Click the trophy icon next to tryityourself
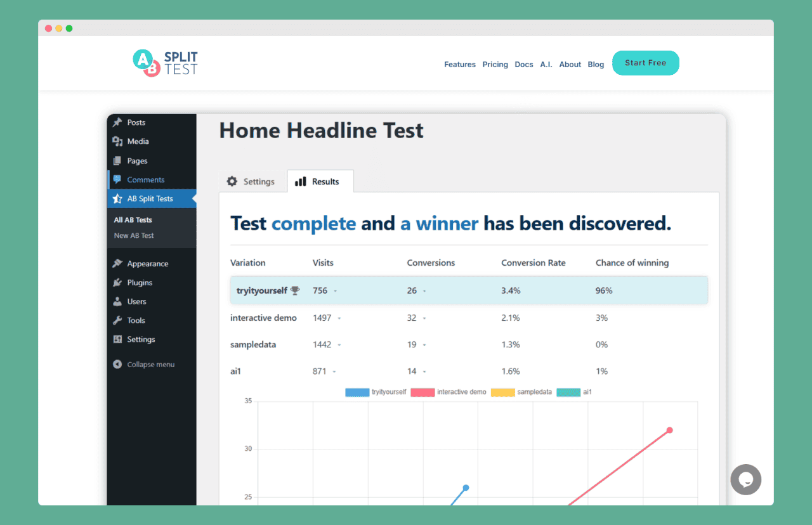812x525 pixels. (x=295, y=290)
